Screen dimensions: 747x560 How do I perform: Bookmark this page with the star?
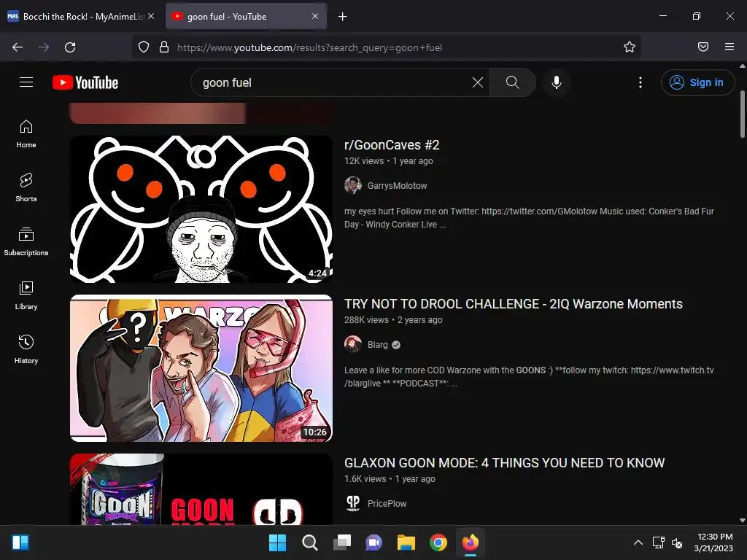click(x=630, y=47)
